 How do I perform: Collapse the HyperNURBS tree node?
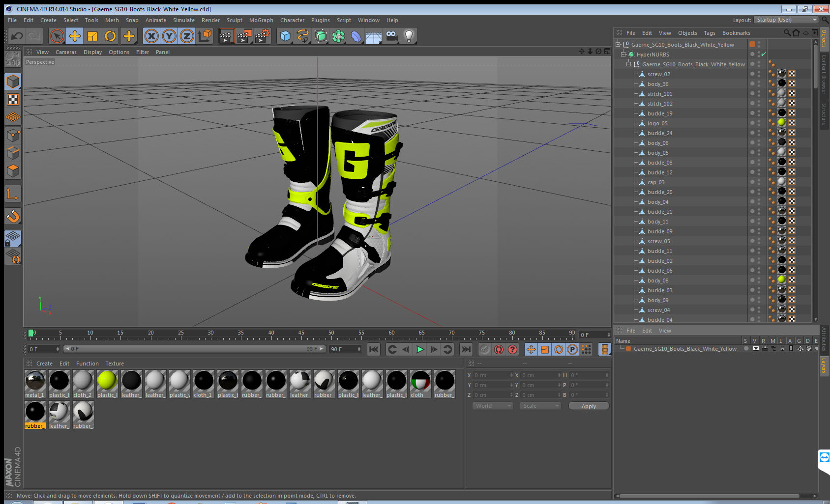(623, 55)
